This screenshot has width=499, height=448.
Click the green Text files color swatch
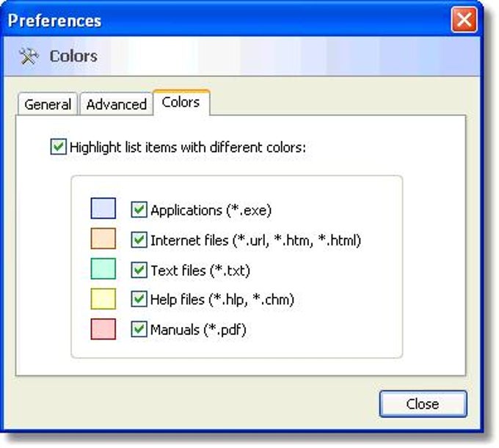pos(103,269)
